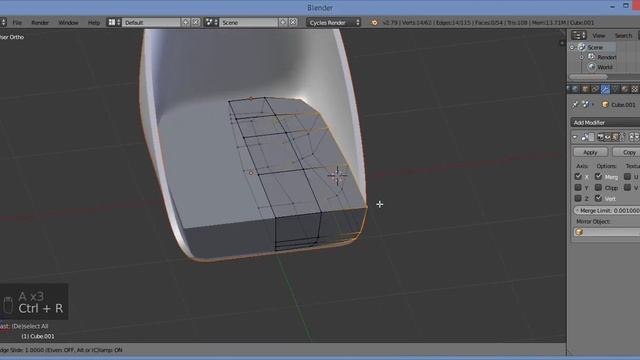Copy the Mirror modifier
This screenshot has height=360, width=640.
tap(626, 152)
